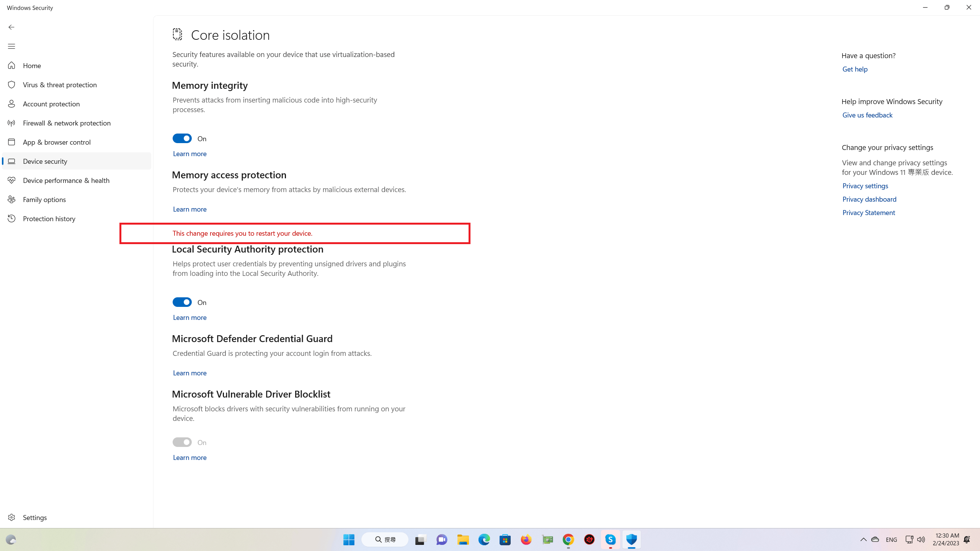Image resolution: width=980 pixels, height=551 pixels.
Task: Select Family options in sidebar
Action: (x=44, y=199)
